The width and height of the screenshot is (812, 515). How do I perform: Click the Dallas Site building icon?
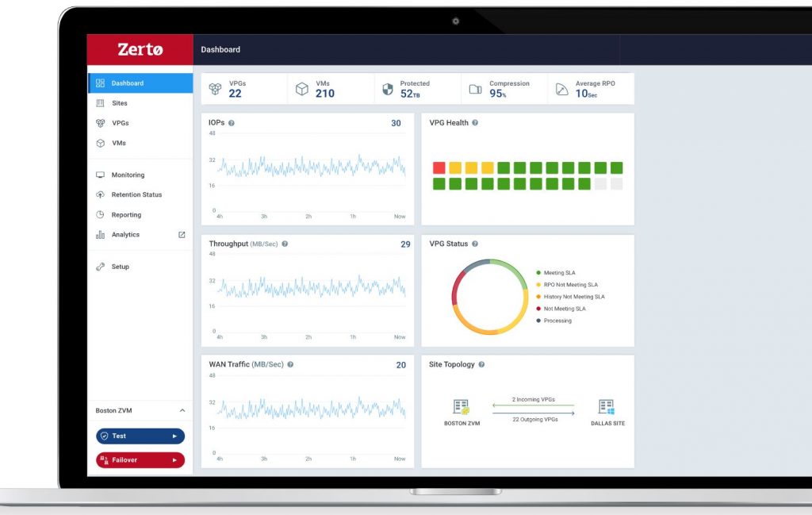click(x=607, y=407)
